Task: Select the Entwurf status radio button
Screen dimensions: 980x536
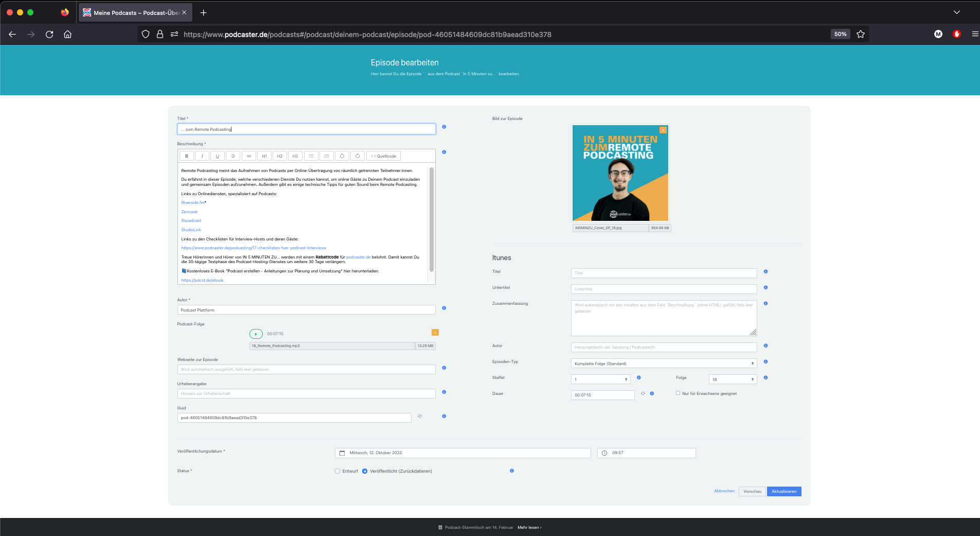Action: pyautogui.click(x=337, y=471)
